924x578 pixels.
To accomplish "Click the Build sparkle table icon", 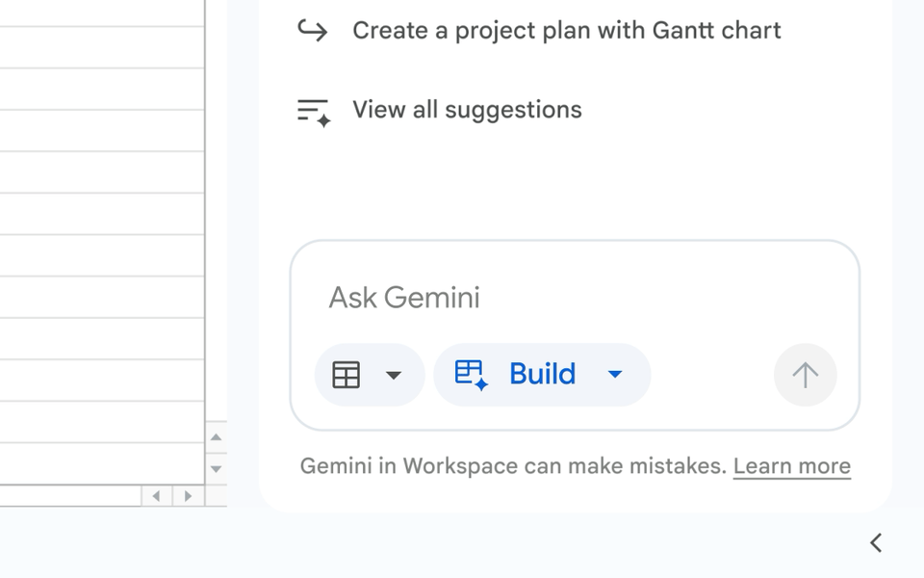I will tap(472, 375).
